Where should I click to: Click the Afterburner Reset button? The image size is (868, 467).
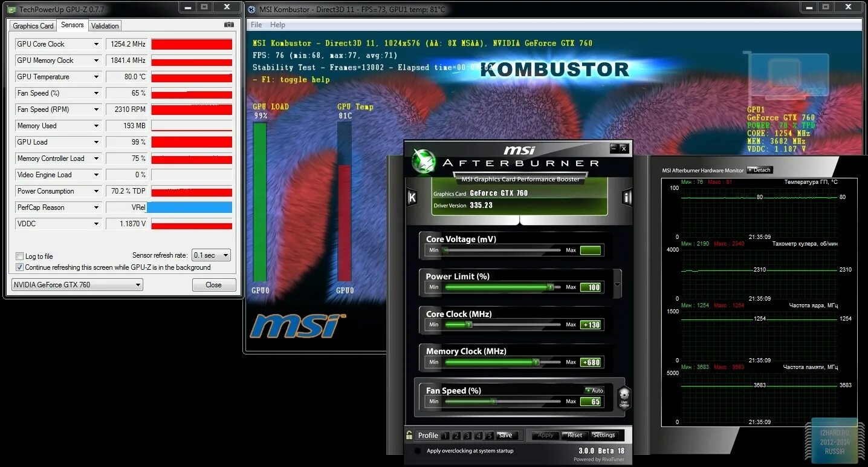(x=574, y=436)
